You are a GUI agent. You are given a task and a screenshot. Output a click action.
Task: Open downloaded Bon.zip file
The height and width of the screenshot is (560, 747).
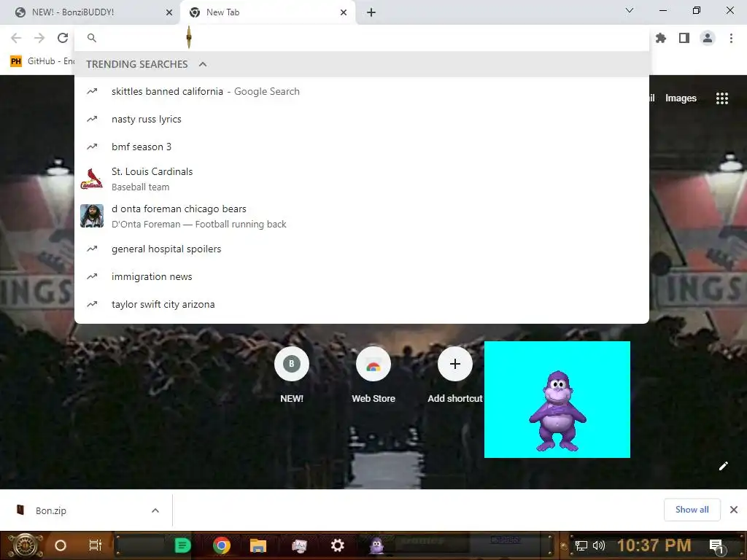click(50, 510)
